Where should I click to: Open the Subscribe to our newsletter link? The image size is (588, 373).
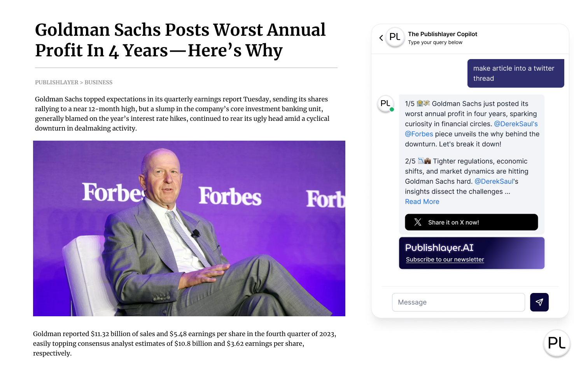tap(445, 260)
